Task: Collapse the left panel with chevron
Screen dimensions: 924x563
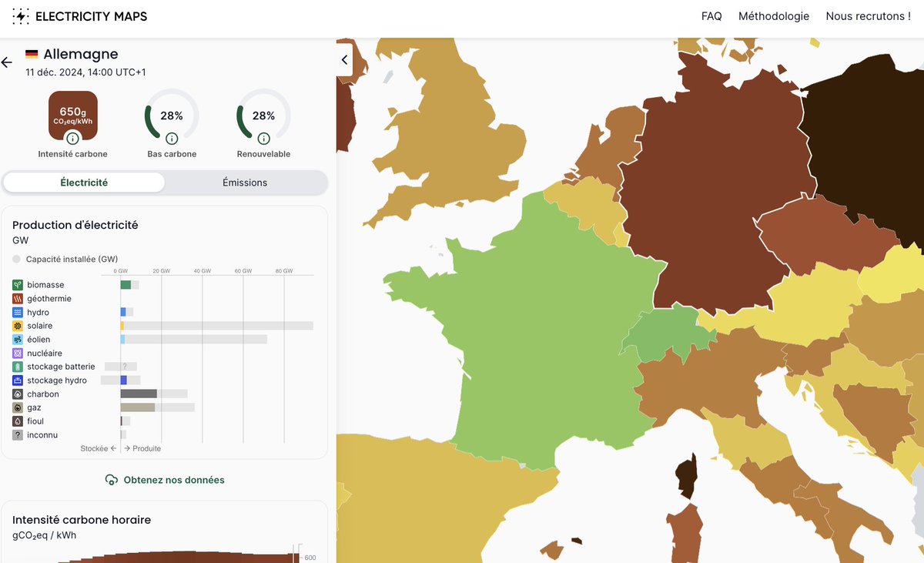Action: pyautogui.click(x=344, y=60)
